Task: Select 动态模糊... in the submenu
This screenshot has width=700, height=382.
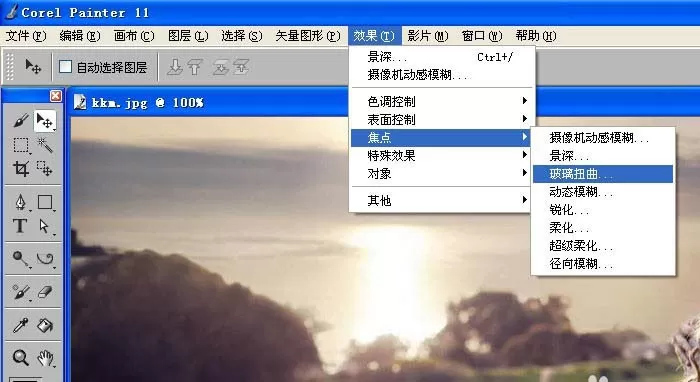Action: [x=603, y=192]
